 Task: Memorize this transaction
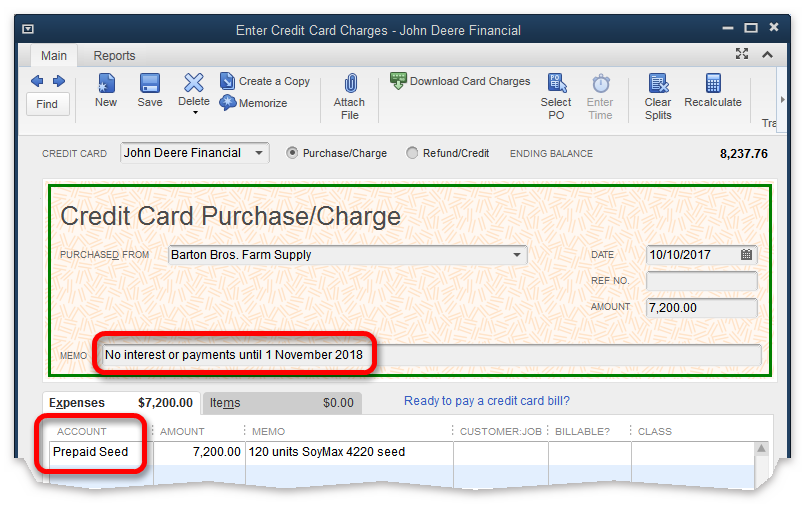pos(254,103)
